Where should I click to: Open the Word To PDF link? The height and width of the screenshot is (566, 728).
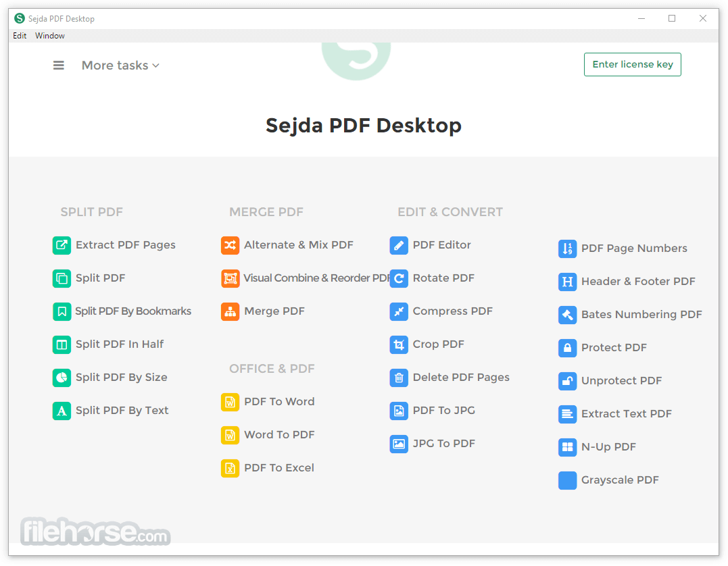279,435
